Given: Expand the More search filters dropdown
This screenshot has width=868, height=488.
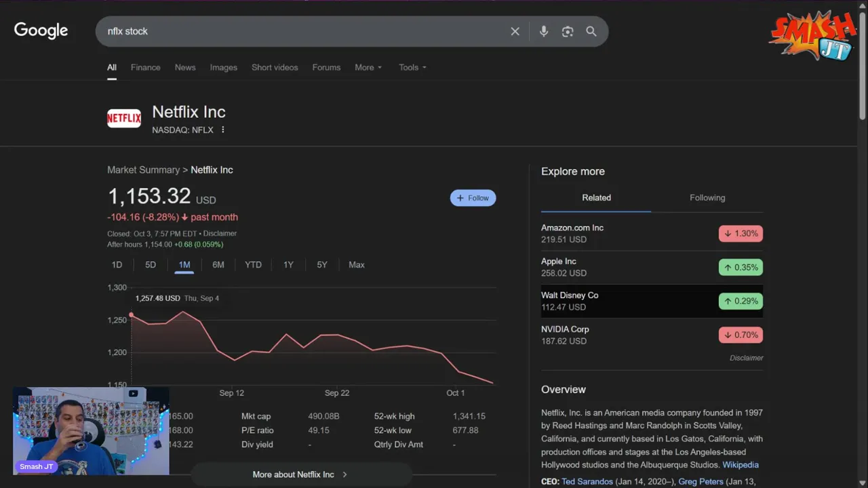Looking at the screenshot, I should (368, 68).
